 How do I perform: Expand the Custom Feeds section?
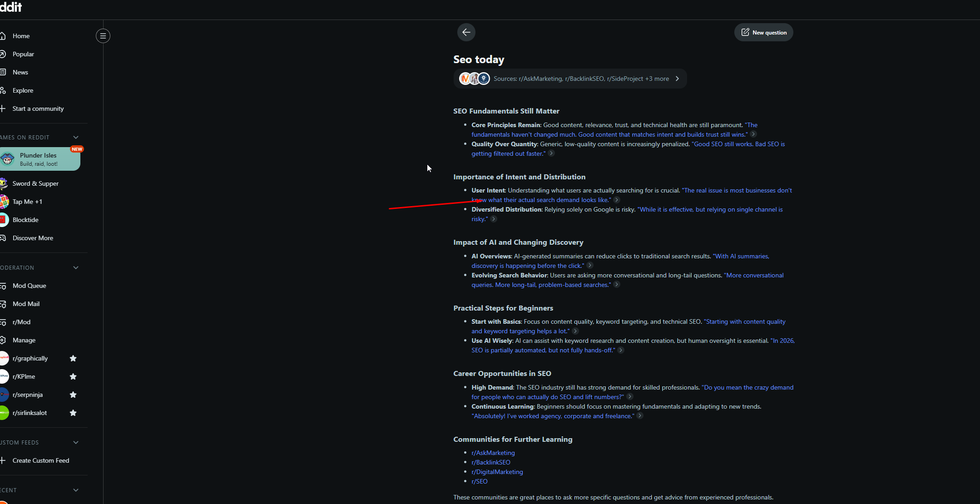pos(76,442)
